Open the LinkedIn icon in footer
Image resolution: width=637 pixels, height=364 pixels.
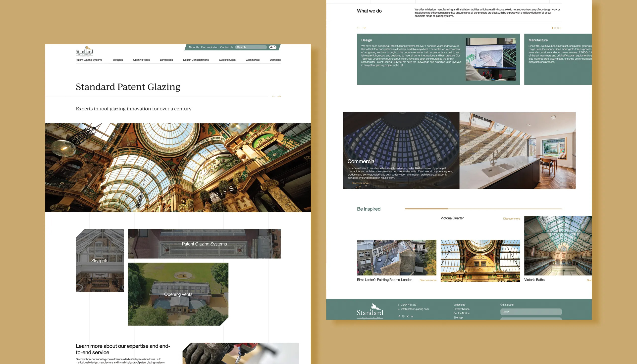(x=412, y=316)
